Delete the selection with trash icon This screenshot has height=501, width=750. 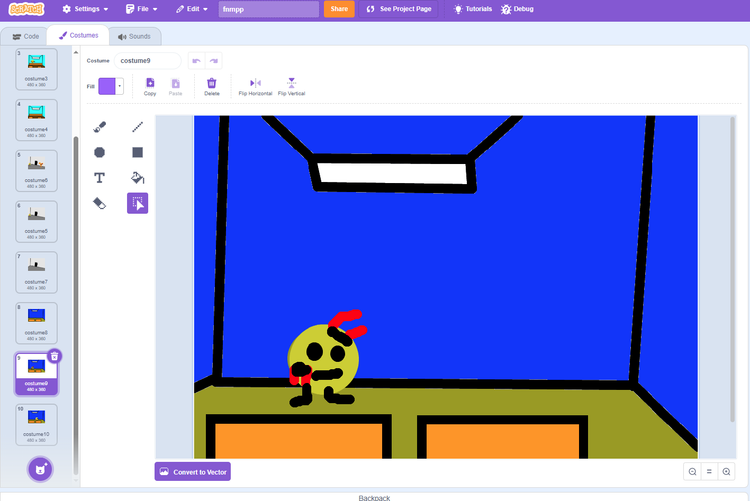pyautogui.click(x=211, y=87)
